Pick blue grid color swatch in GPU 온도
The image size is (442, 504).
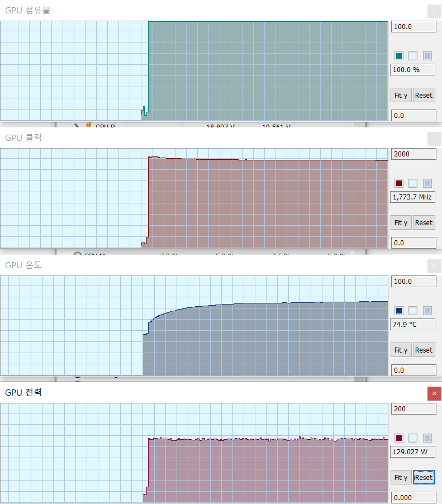point(427,311)
